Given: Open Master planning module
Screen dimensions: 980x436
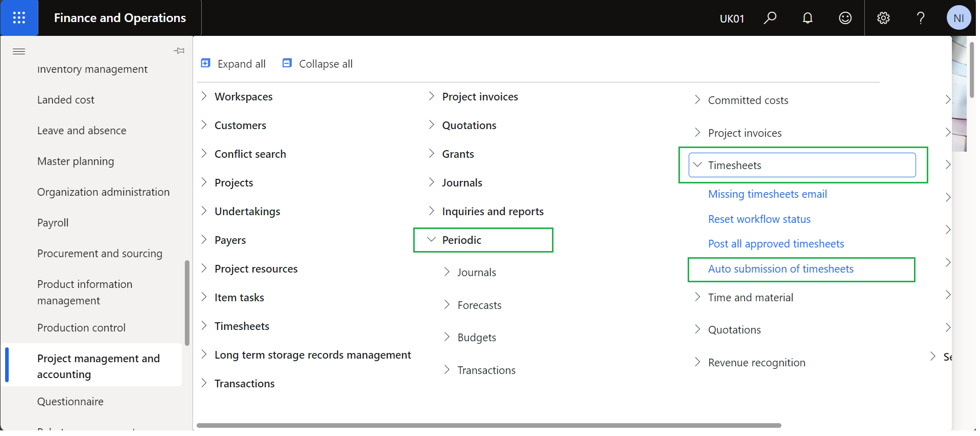Looking at the screenshot, I should pyautogui.click(x=75, y=161).
